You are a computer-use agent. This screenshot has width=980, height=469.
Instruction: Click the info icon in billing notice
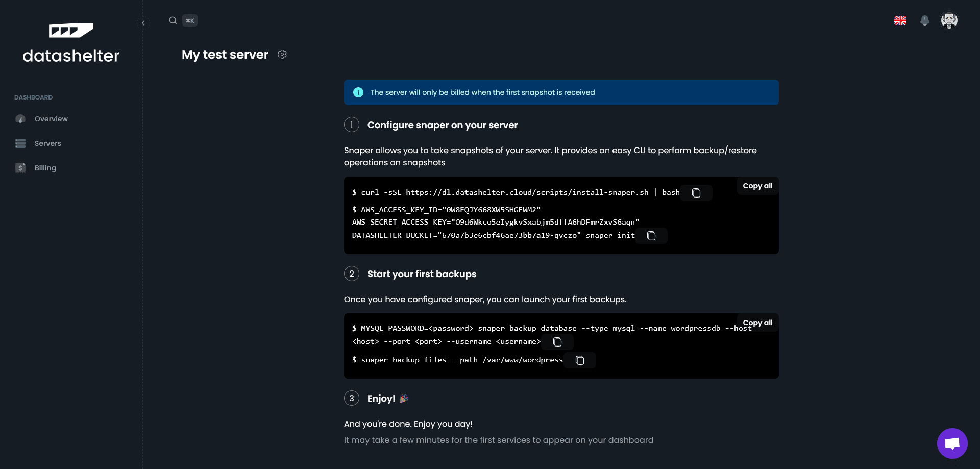click(358, 92)
